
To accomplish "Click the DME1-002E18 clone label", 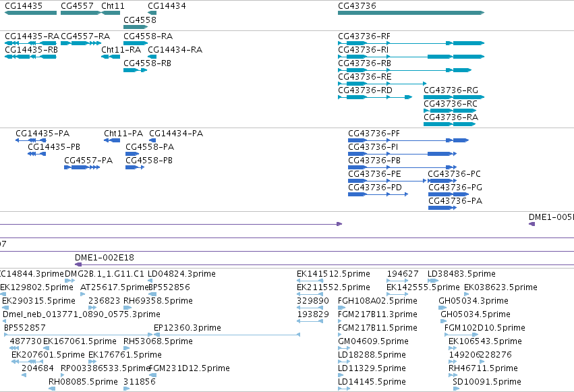I will 105,258.
